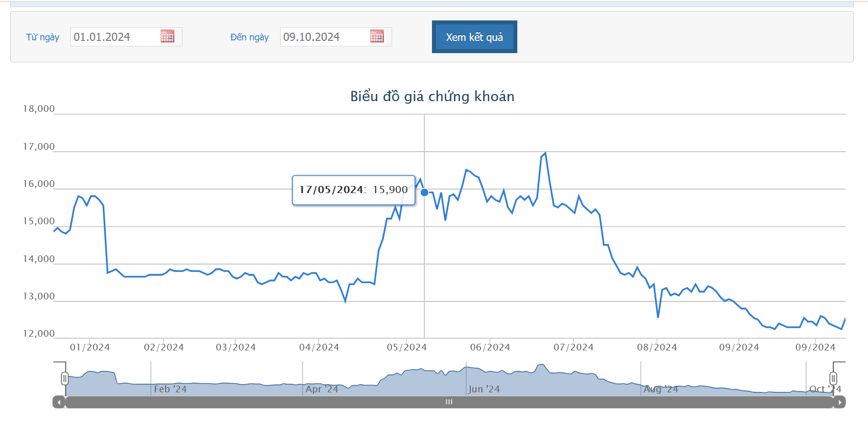This screenshot has width=868, height=424.
Task: Click the 05/2024 x-axis label
Action: [406, 347]
